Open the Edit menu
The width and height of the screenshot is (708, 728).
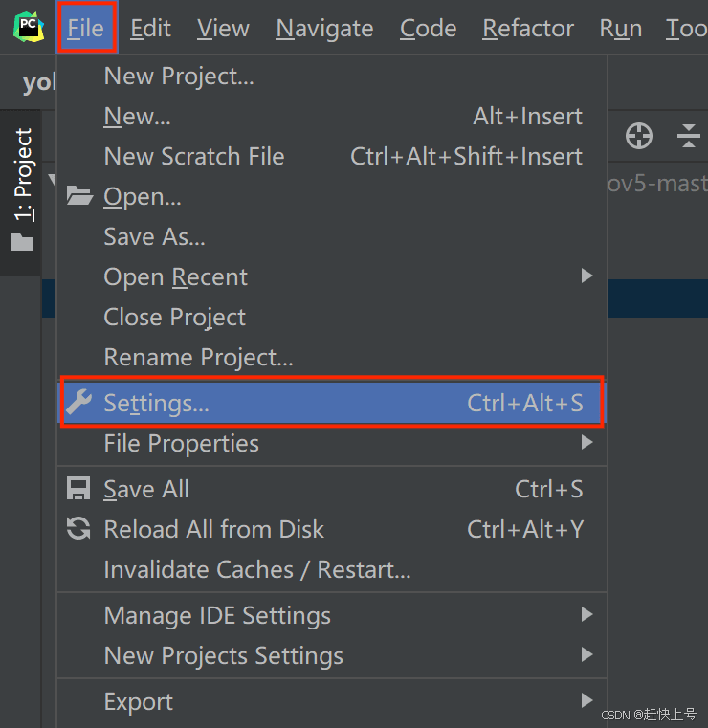[x=150, y=29]
